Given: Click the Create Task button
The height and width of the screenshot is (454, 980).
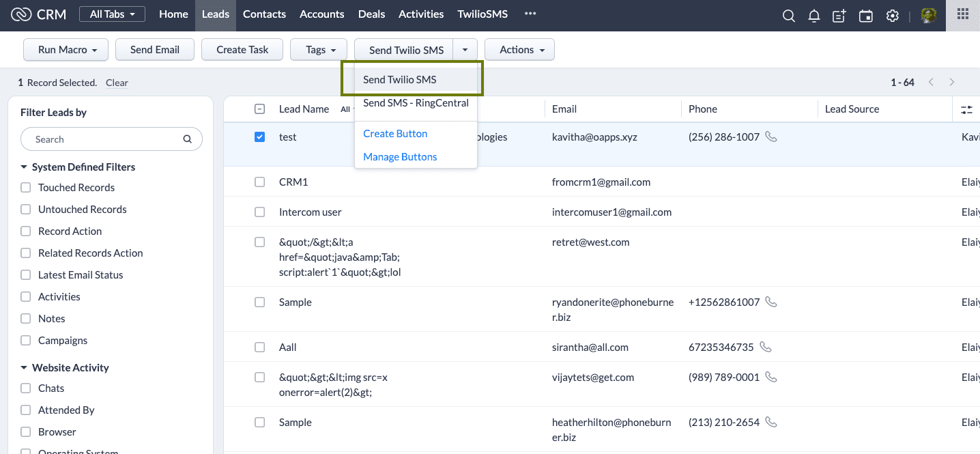Looking at the screenshot, I should 242,49.
